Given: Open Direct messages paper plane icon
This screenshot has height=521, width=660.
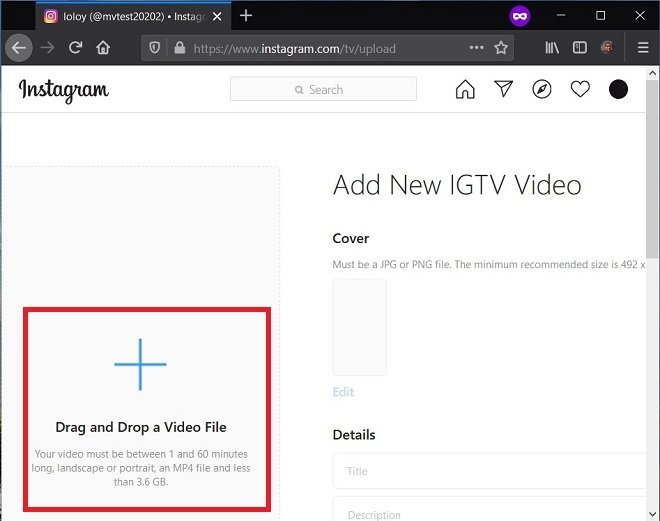Looking at the screenshot, I should click(x=503, y=89).
